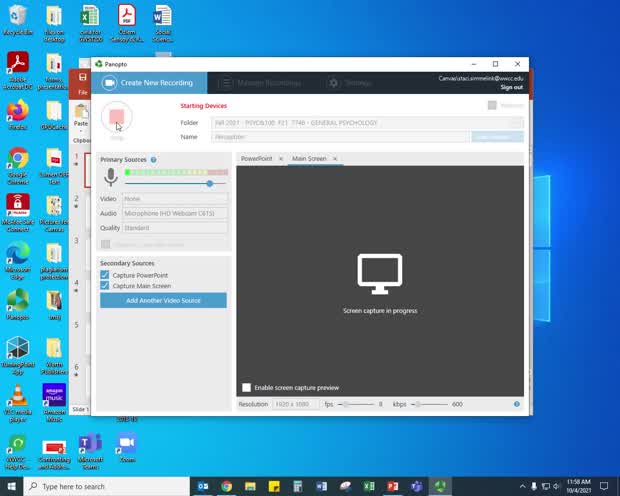Open the Word document desktop icon

(163, 23)
